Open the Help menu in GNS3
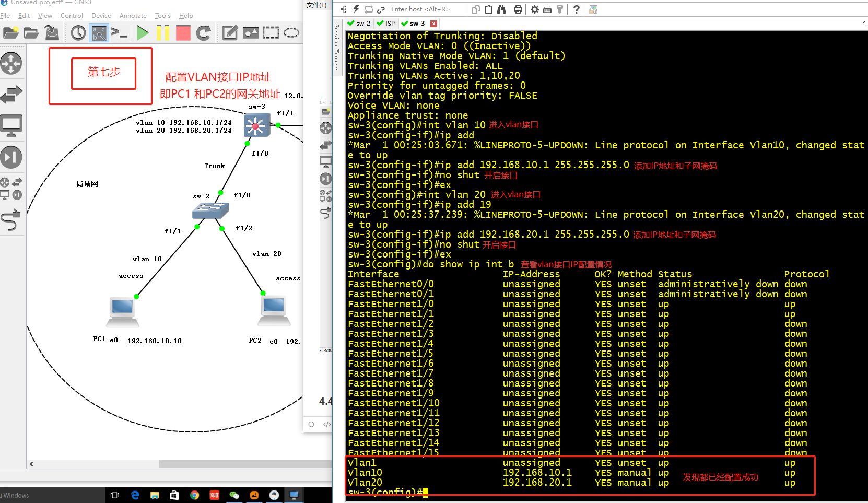Screen dimensions: 868x503 186,16
